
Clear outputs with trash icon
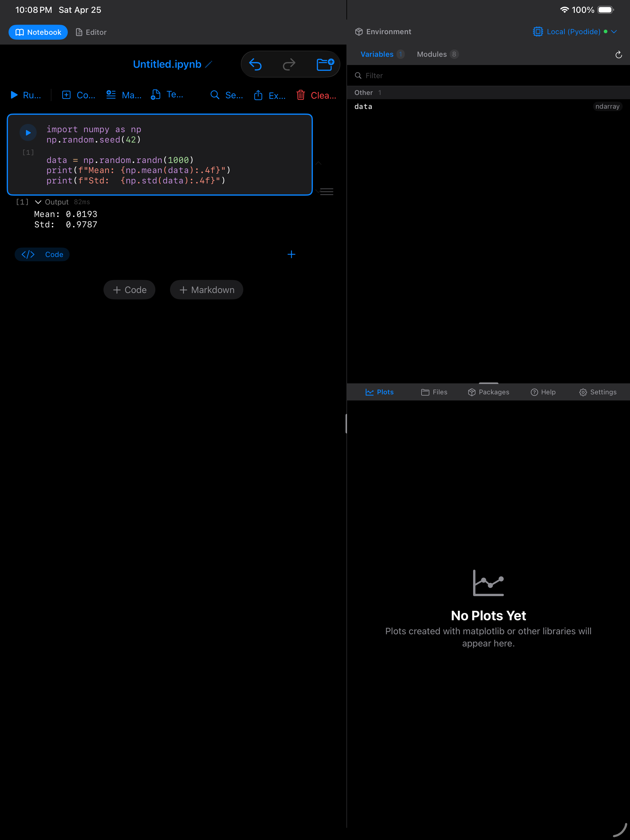pyautogui.click(x=316, y=95)
